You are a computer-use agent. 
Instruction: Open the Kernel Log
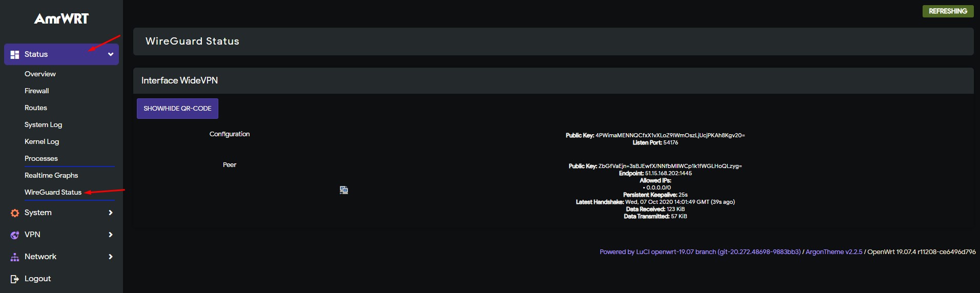point(42,141)
